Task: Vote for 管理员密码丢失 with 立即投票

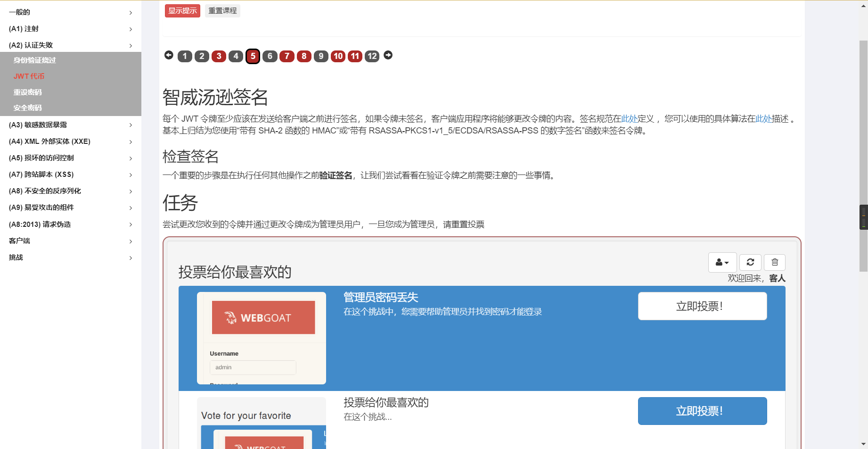Action: (702, 306)
